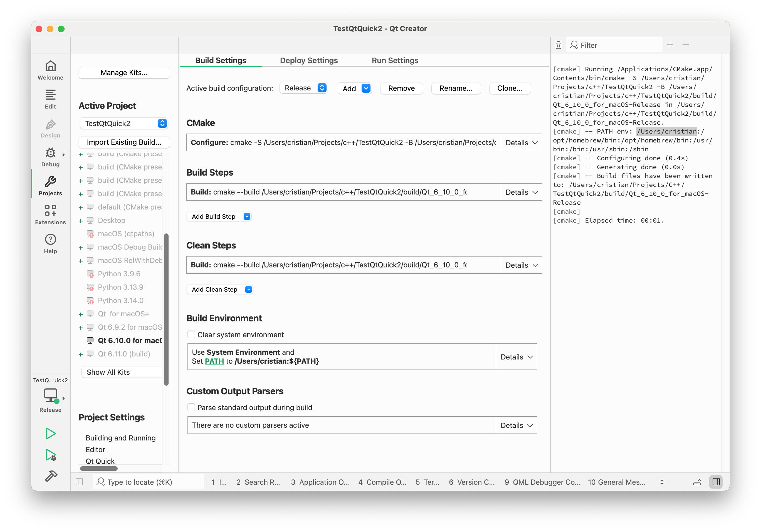Click the PATH link in Build Environment
The height and width of the screenshot is (532, 761).
pos(214,361)
